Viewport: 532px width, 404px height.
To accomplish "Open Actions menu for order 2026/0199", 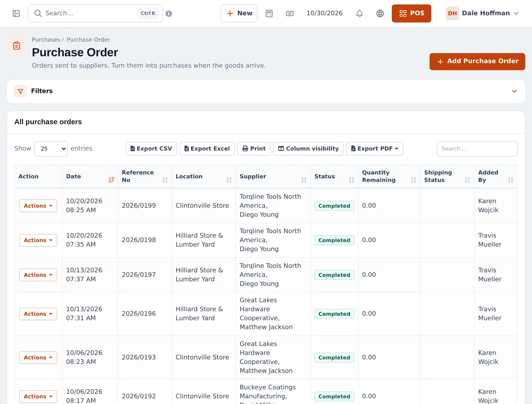I will click(x=38, y=206).
